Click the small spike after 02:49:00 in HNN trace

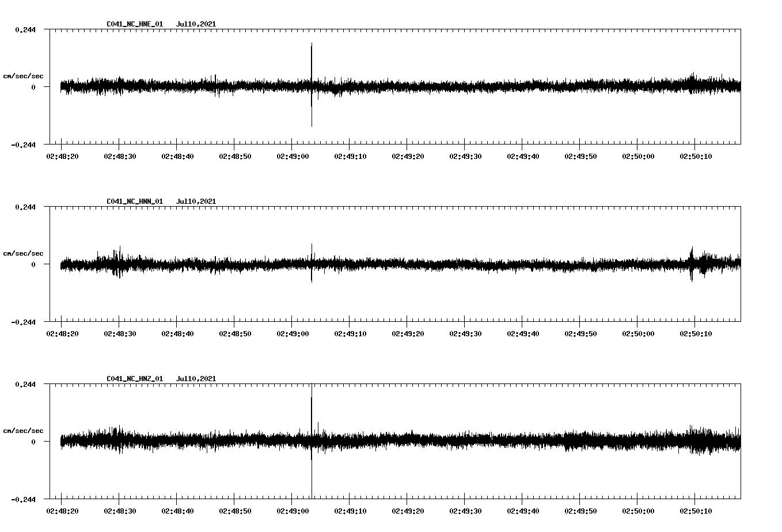coord(312,263)
